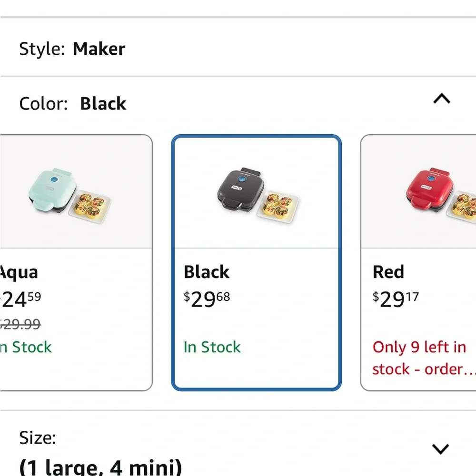Collapse the Color section with the up chevron
Screen dimensions: 476x476
click(x=442, y=99)
